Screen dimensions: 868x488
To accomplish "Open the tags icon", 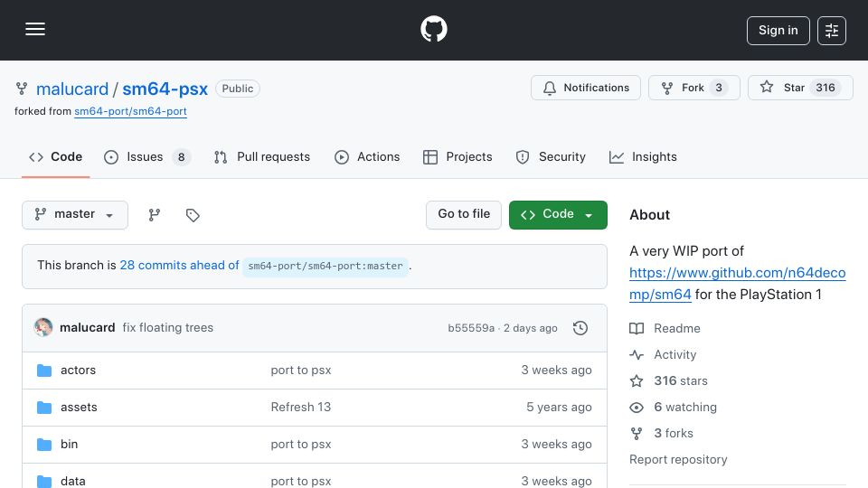I will tap(193, 215).
